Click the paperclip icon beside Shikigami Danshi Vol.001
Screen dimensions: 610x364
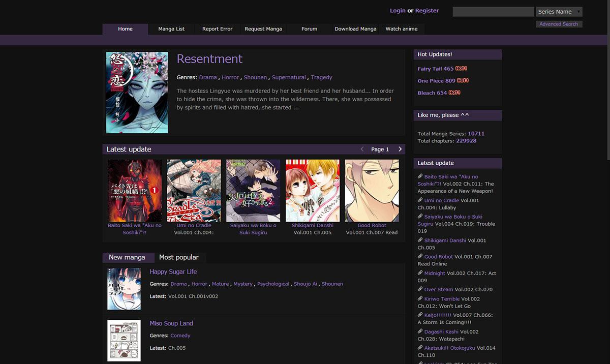tap(420, 240)
